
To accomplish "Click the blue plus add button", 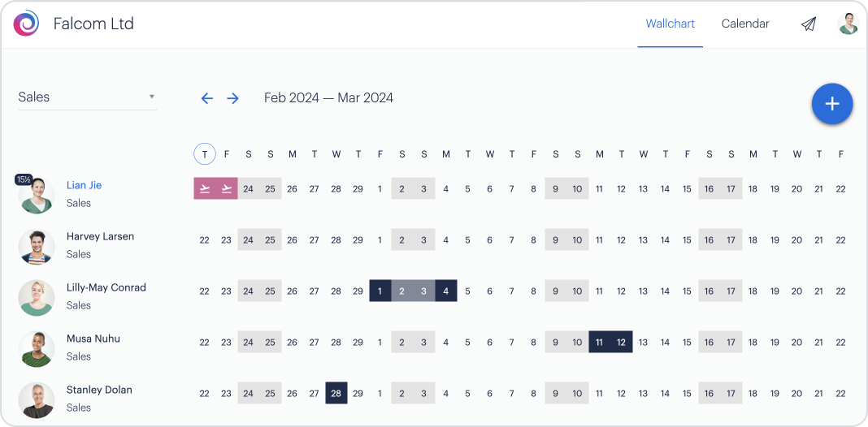I will click(x=831, y=104).
